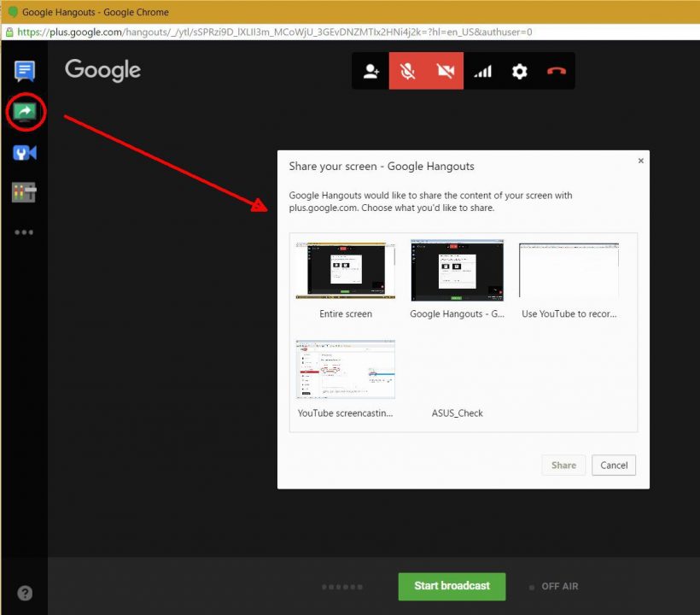This screenshot has height=615, width=700.
Task: Click the browser address bar
Action: tap(256, 32)
